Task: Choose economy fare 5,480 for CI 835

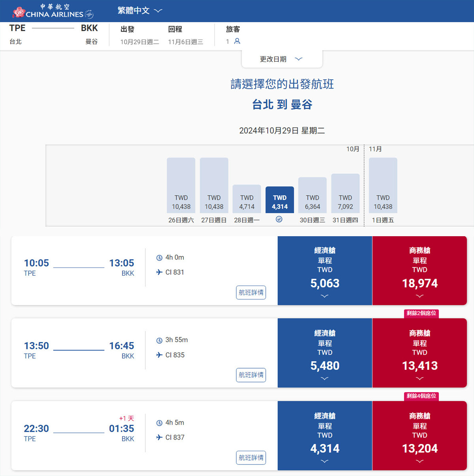Action: pos(325,353)
